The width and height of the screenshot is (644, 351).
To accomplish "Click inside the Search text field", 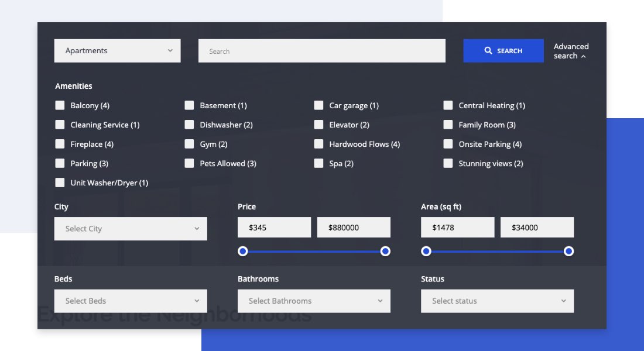I will pos(322,51).
